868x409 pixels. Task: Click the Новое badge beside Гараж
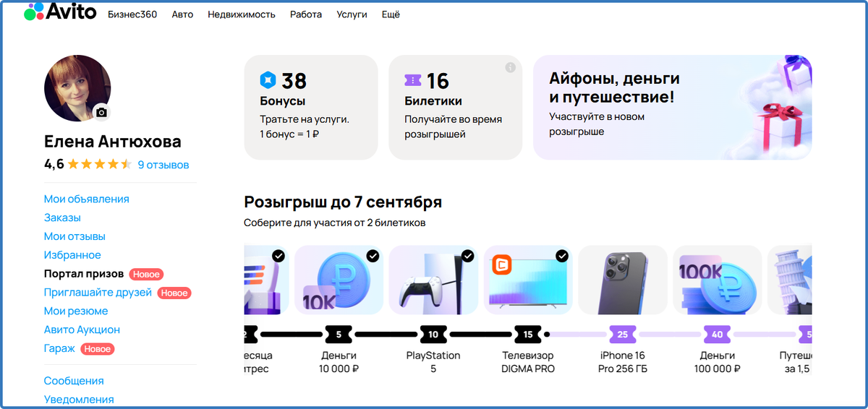pos(98,349)
